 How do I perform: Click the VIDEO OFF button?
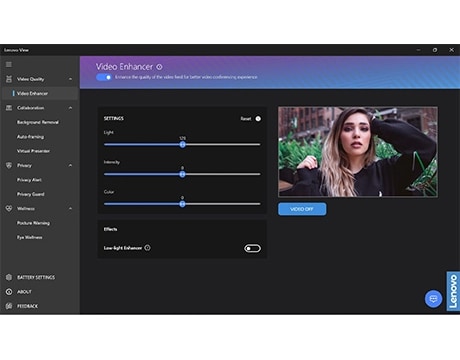[302, 209]
